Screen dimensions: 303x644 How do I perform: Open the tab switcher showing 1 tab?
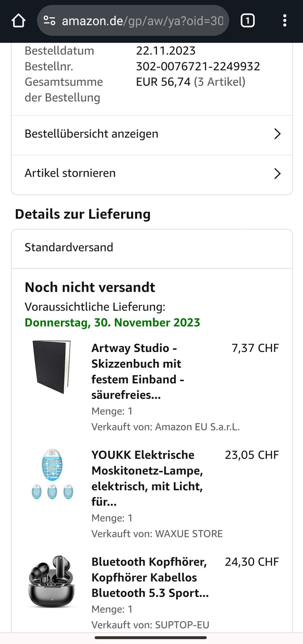(247, 21)
